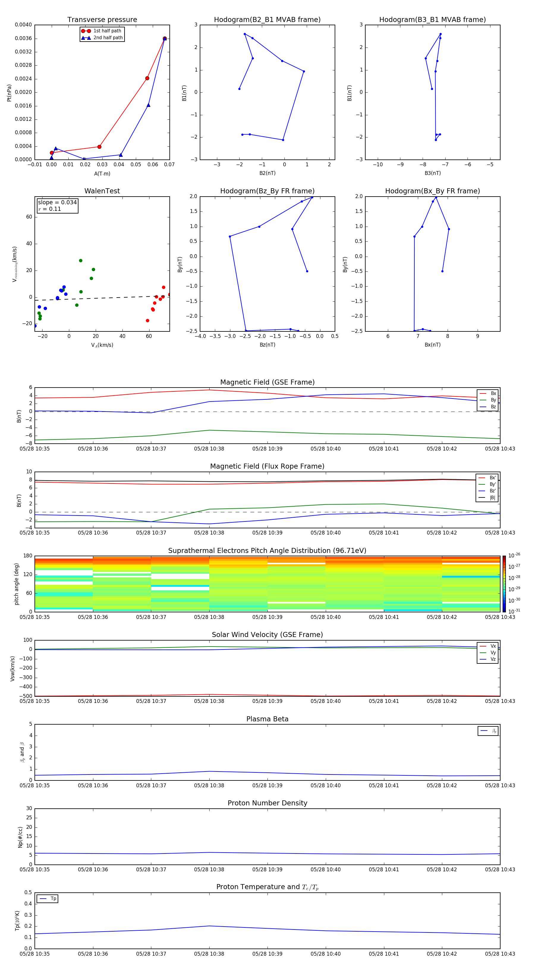Click the 'Plasma Beta' plot title
Screen dimensions: 535x980
click(267, 719)
